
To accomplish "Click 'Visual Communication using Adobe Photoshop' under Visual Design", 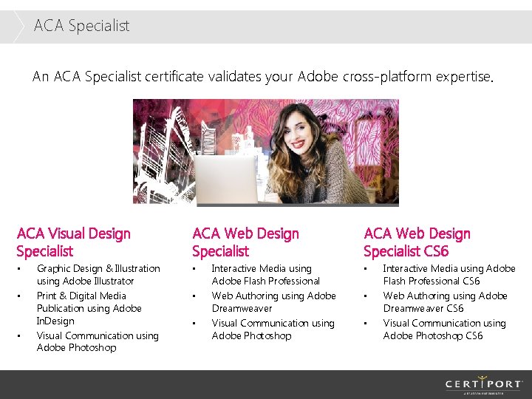I will [98, 341].
